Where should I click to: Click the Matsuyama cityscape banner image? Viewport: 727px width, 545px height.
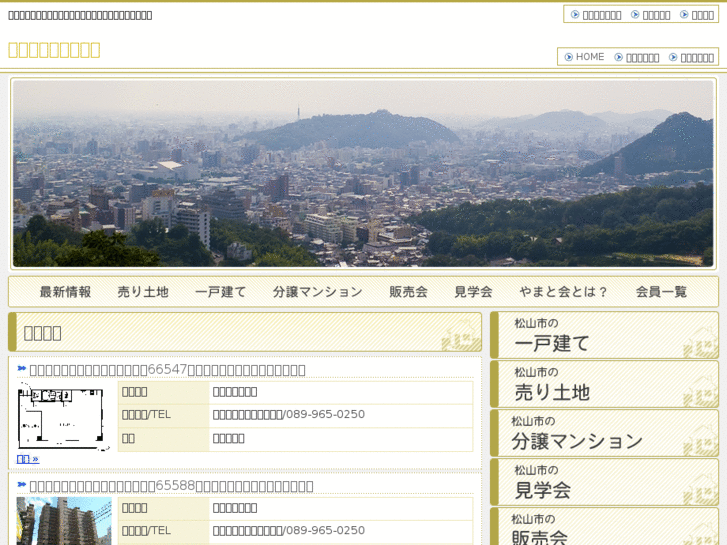coord(363,173)
